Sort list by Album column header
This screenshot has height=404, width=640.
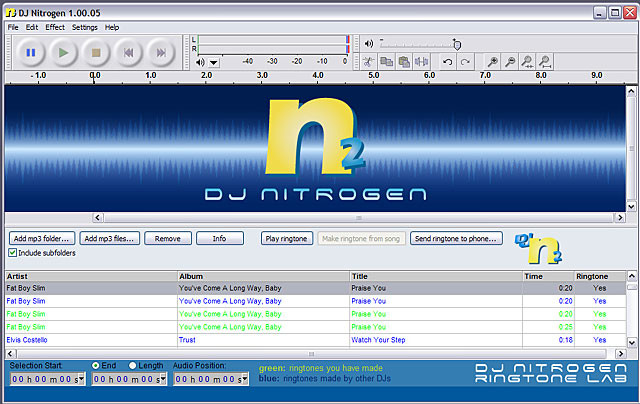point(263,276)
